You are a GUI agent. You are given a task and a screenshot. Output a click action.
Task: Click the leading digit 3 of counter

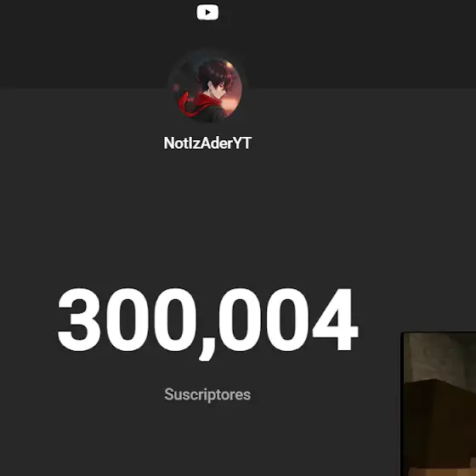point(79,320)
